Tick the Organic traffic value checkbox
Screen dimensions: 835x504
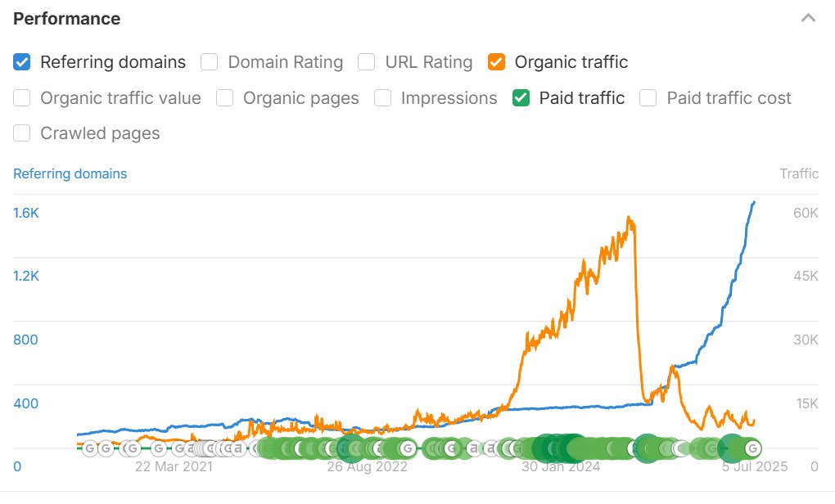click(22, 98)
